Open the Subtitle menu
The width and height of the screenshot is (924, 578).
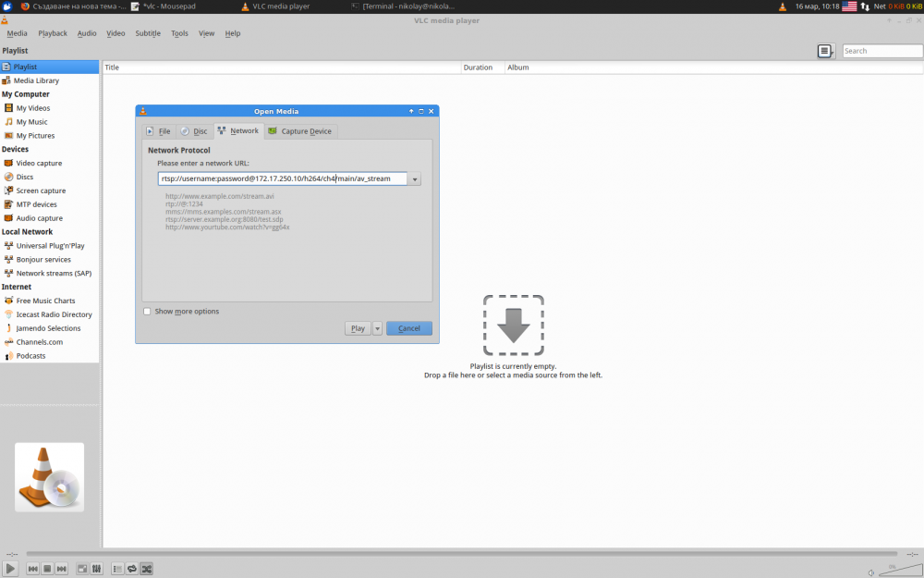(x=147, y=33)
